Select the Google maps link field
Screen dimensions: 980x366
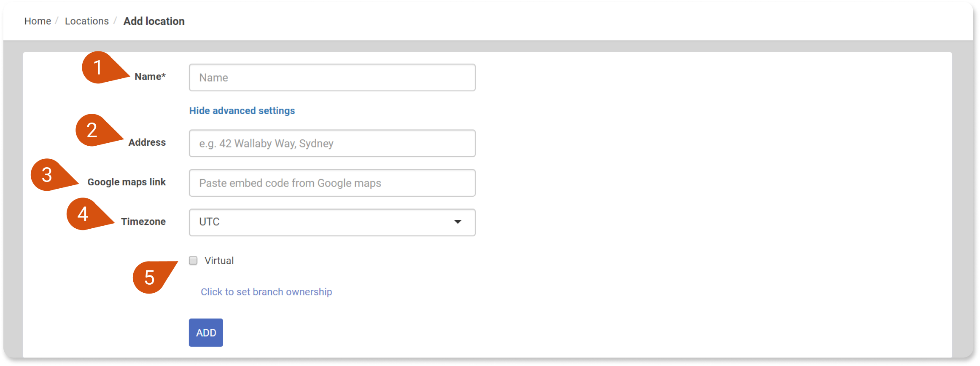332,183
